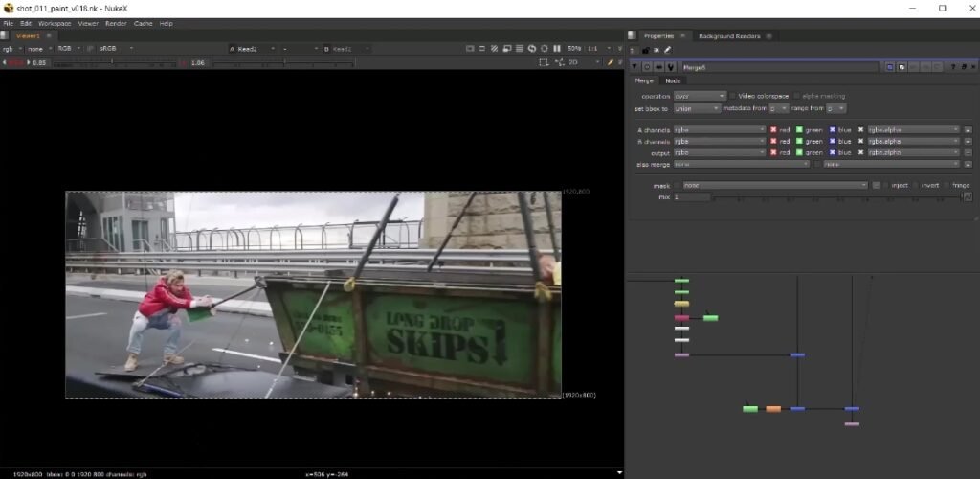
Task: Open the 2D view mode dropdown
Action: point(585,62)
